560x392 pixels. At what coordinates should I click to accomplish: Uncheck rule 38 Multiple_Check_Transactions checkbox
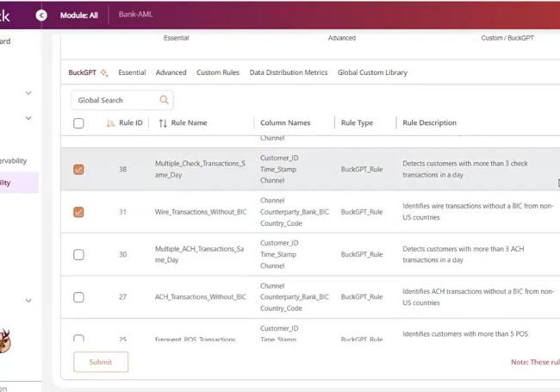pos(78,169)
